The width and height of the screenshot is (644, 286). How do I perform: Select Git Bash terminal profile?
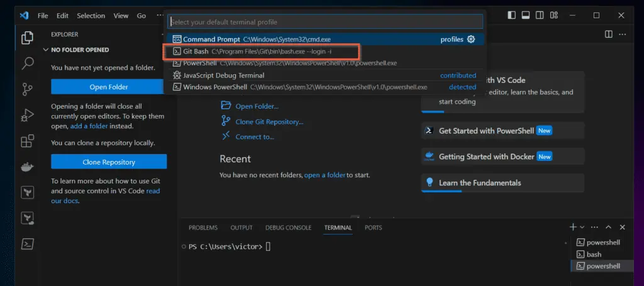click(326, 52)
